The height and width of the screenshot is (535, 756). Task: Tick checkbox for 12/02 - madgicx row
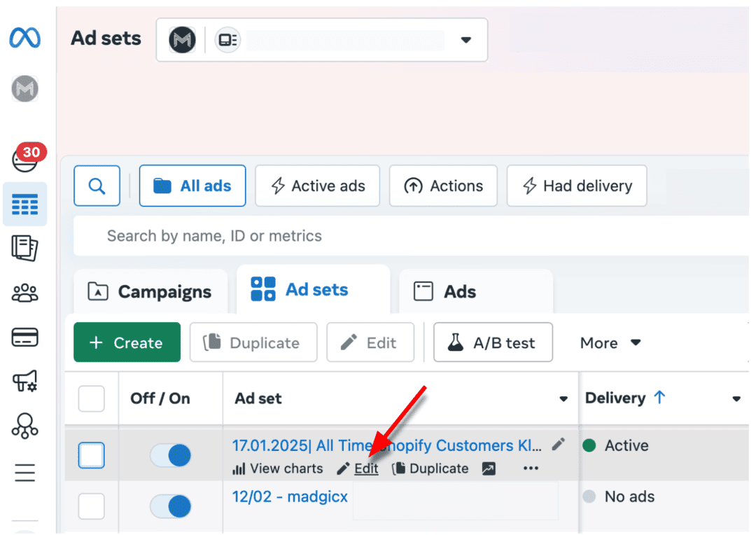(91, 506)
